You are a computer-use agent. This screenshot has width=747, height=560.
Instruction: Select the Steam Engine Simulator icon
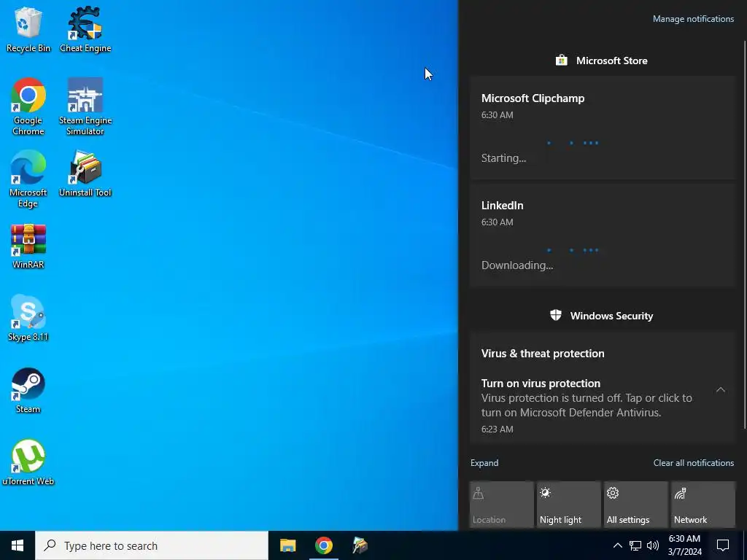85,106
